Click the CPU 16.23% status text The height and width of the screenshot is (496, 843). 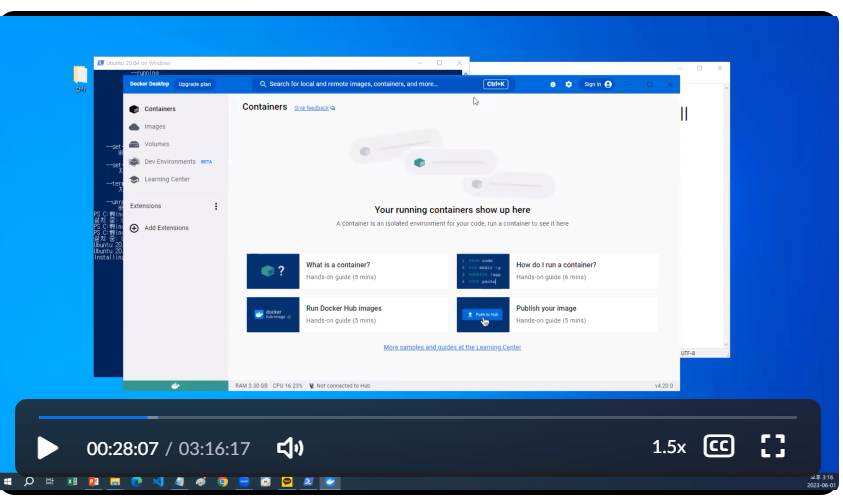pos(288,387)
